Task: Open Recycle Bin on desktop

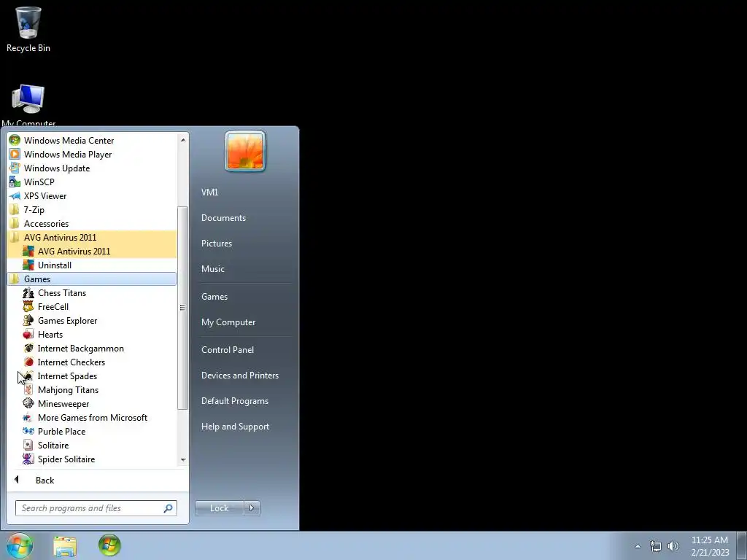Action: click(x=28, y=29)
